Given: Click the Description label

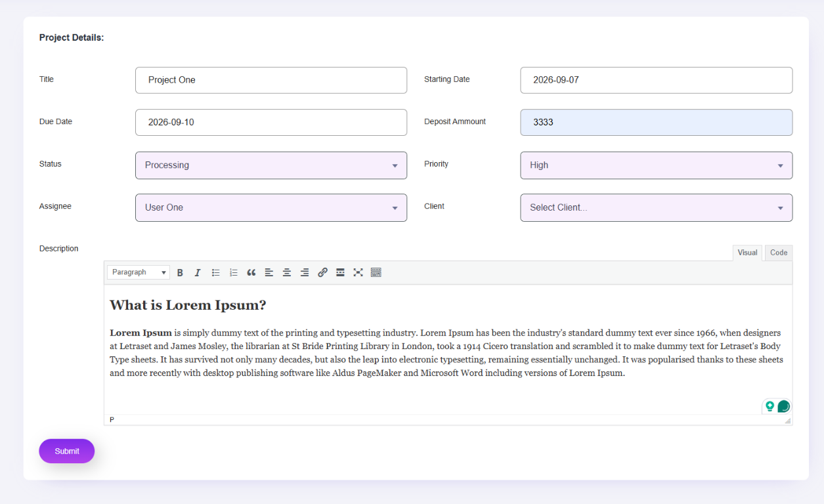Looking at the screenshot, I should (x=58, y=249).
